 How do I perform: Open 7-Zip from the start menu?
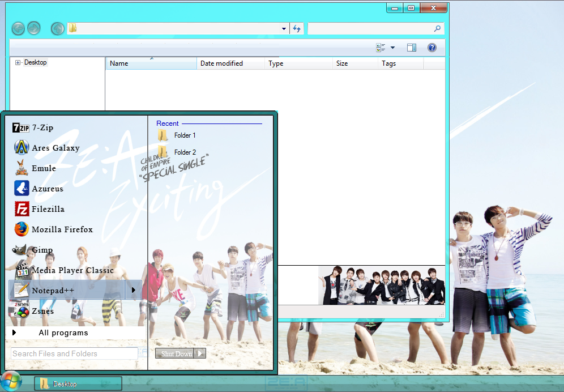[x=33, y=127]
